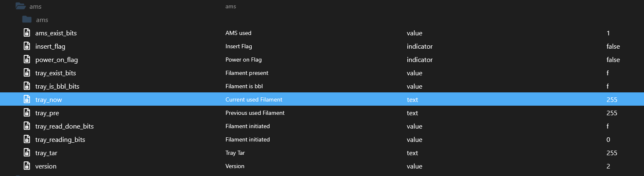Click the power_on_flag state file icon

coord(27,59)
